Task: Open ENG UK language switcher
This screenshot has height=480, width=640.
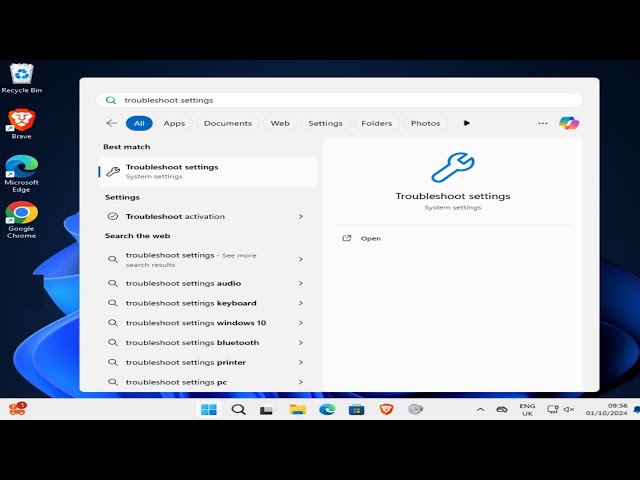Action: click(x=527, y=409)
